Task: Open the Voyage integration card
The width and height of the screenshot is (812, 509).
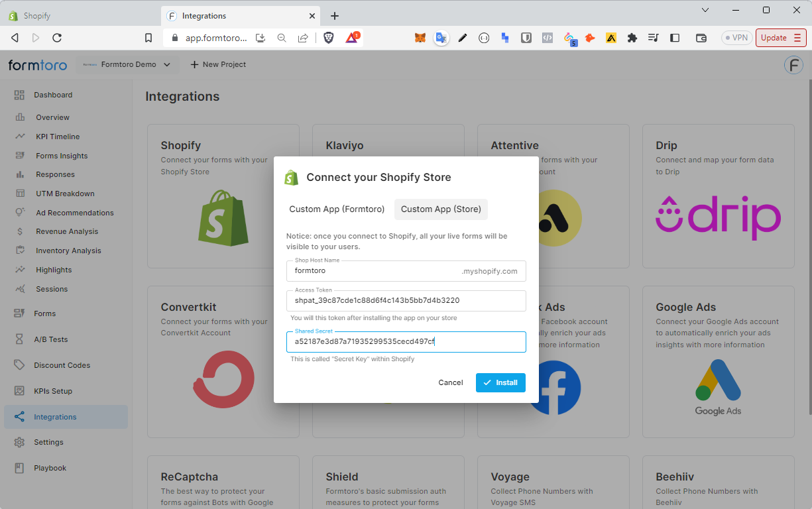Action: click(553, 482)
